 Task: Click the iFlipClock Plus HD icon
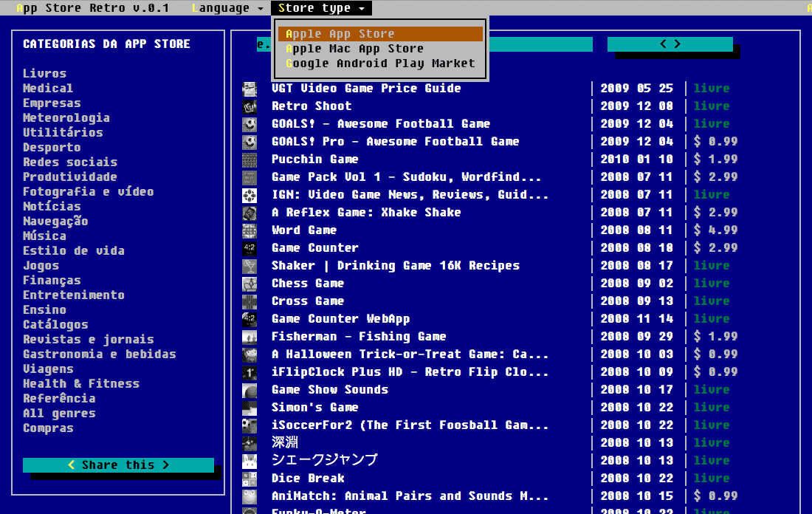(x=250, y=372)
